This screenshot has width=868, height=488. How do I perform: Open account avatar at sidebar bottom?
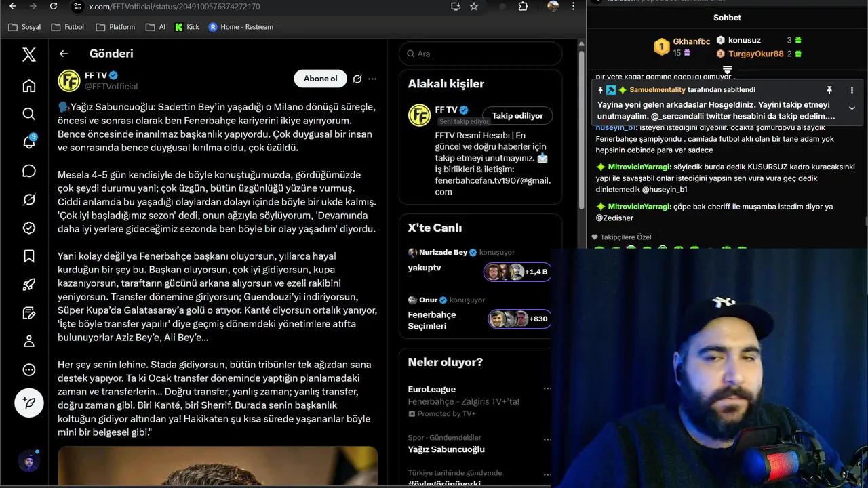click(x=28, y=462)
